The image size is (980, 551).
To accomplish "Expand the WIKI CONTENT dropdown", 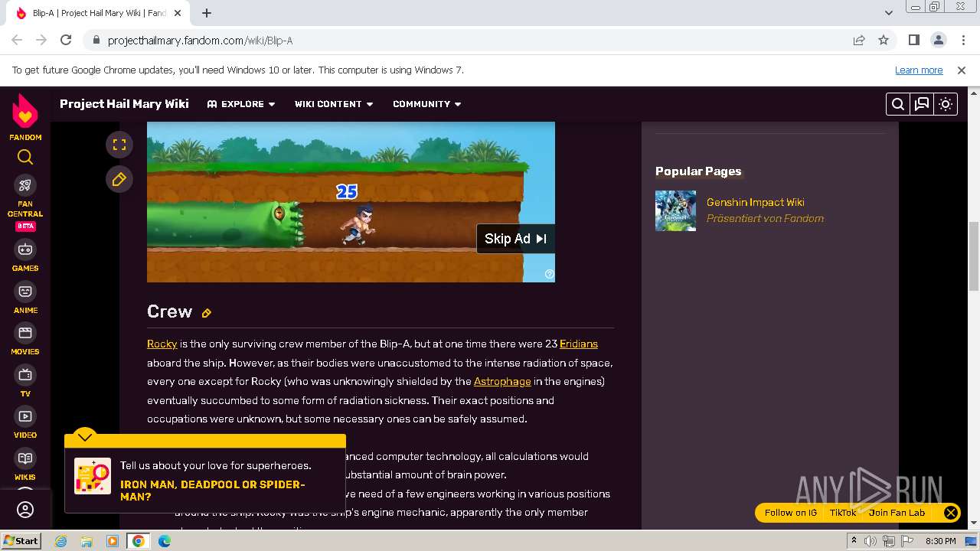I will [334, 104].
